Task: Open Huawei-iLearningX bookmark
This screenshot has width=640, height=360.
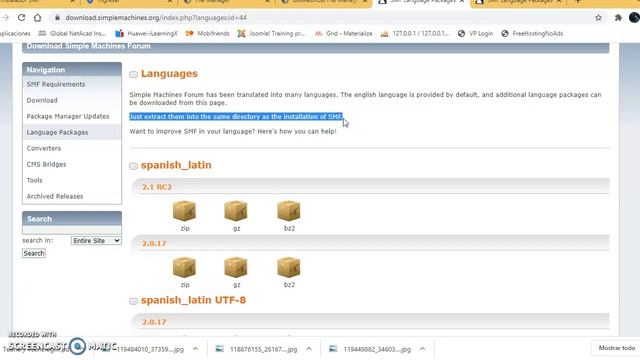Action: (146, 33)
